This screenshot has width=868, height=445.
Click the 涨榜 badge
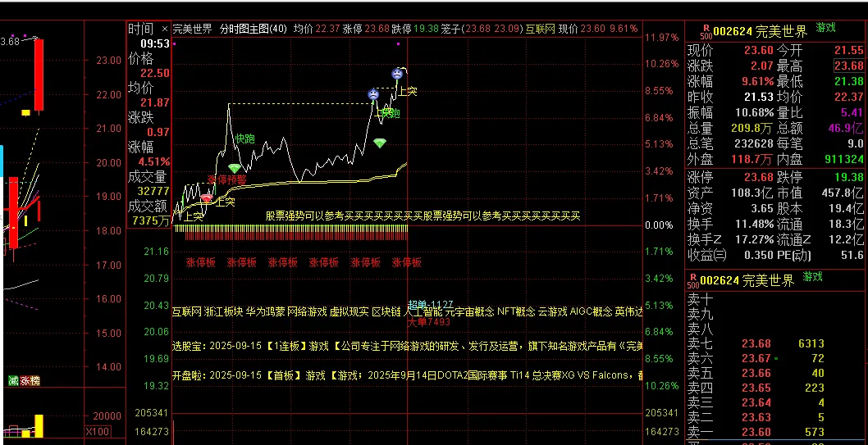coord(30,381)
